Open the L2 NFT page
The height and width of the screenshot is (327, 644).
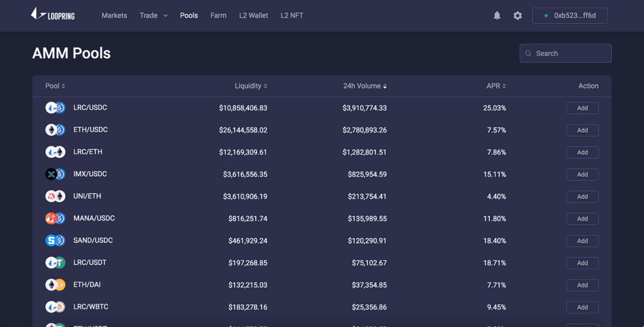[292, 16]
